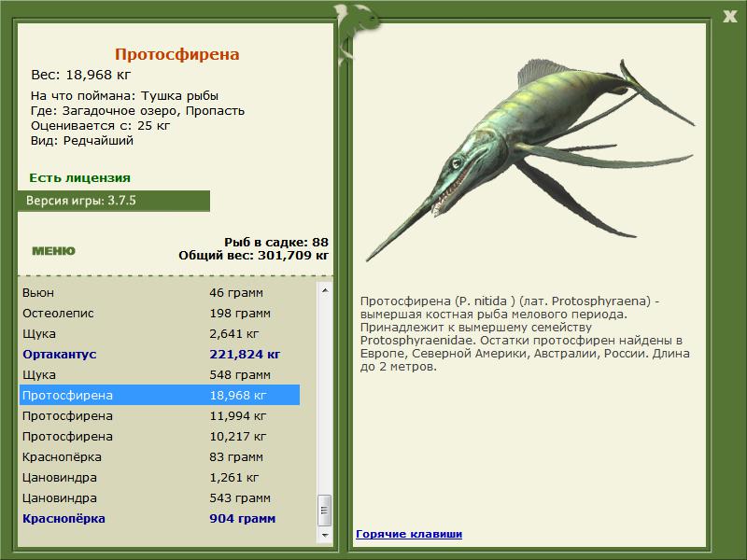The height and width of the screenshot is (560, 747).
Task: Click the fish list scroll up arrow
Action: [x=325, y=290]
